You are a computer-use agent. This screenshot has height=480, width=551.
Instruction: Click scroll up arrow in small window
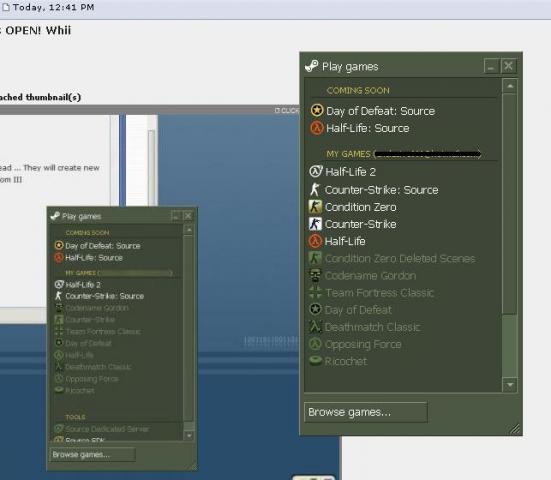point(189,230)
